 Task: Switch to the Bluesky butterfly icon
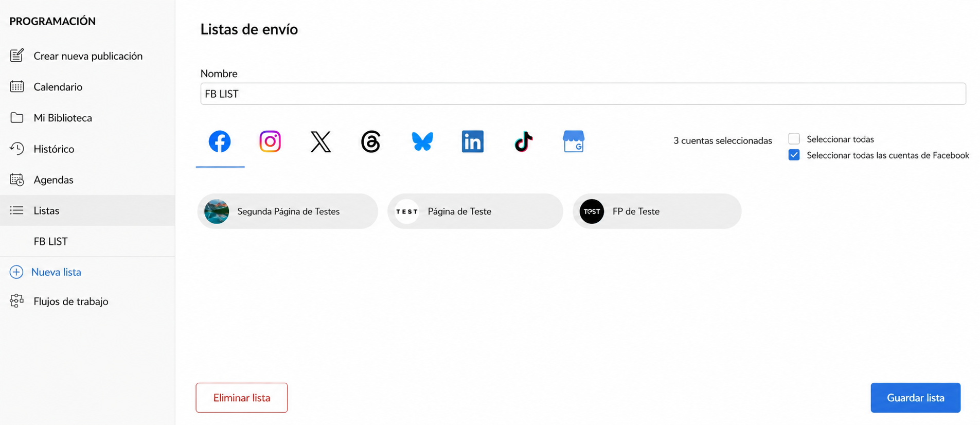422,141
